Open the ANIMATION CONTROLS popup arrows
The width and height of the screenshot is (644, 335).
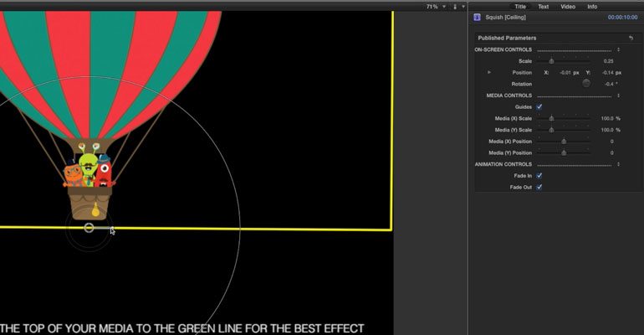[x=618, y=164]
